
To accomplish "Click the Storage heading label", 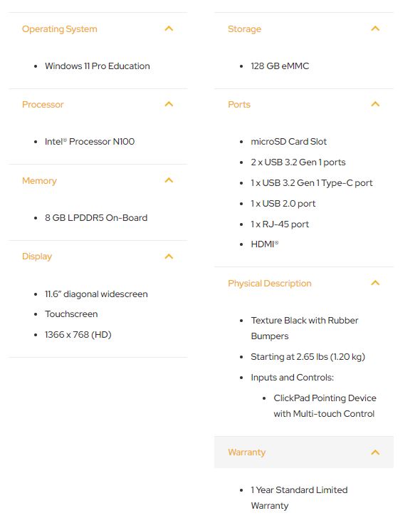I will pos(244,29).
